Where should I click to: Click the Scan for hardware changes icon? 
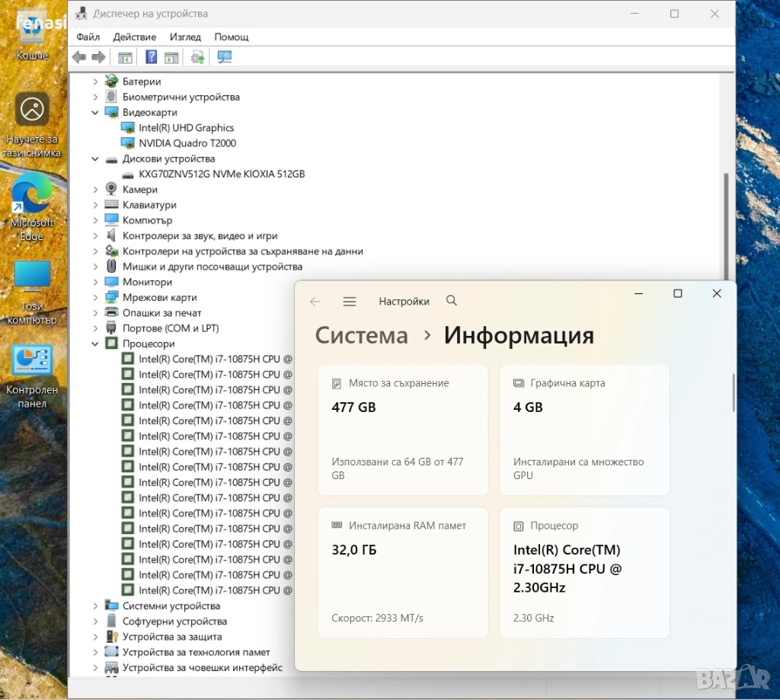[x=224, y=57]
